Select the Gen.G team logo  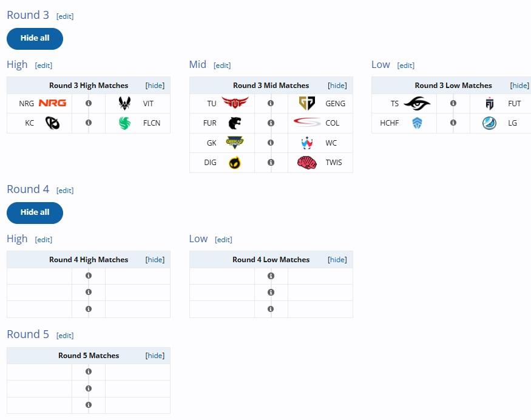[x=307, y=103]
